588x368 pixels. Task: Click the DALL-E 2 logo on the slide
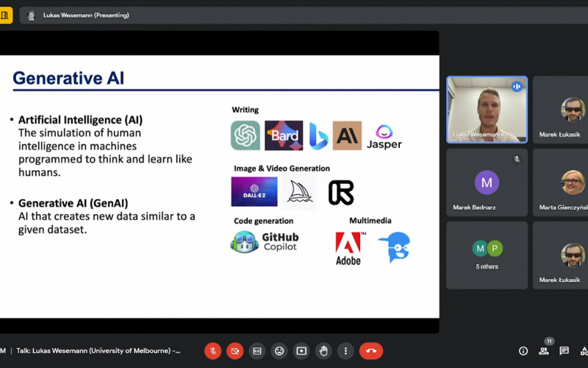(x=254, y=192)
